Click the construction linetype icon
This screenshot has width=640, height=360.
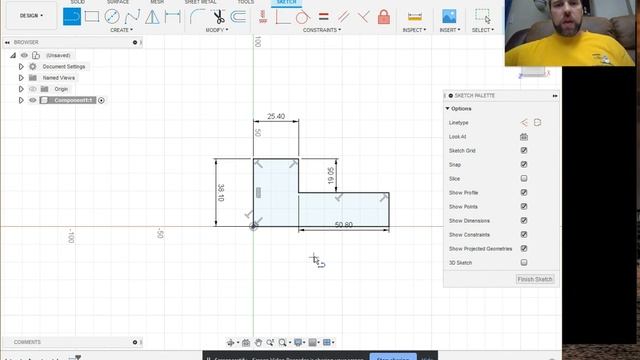[524, 122]
